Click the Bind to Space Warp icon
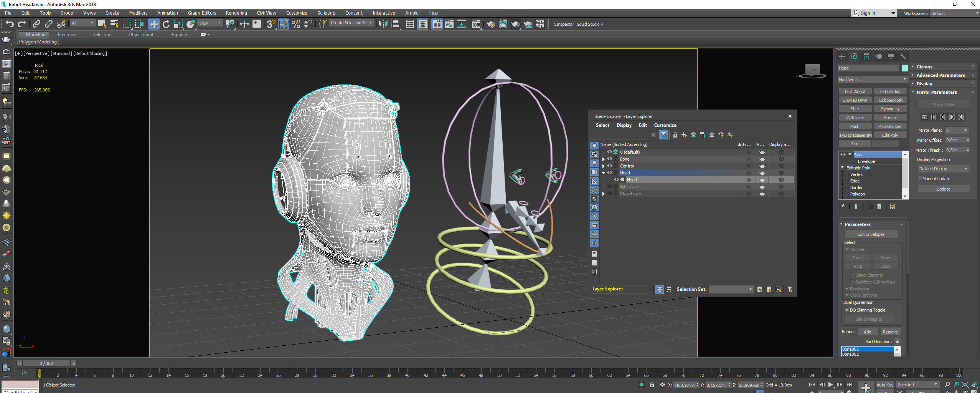Screen dimensions: 980x393 tap(61, 24)
